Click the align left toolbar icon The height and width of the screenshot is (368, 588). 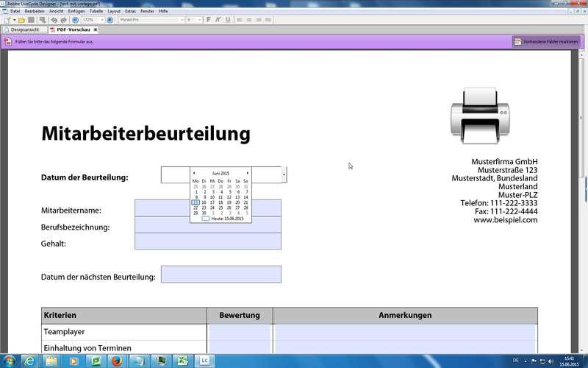pos(240,20)
